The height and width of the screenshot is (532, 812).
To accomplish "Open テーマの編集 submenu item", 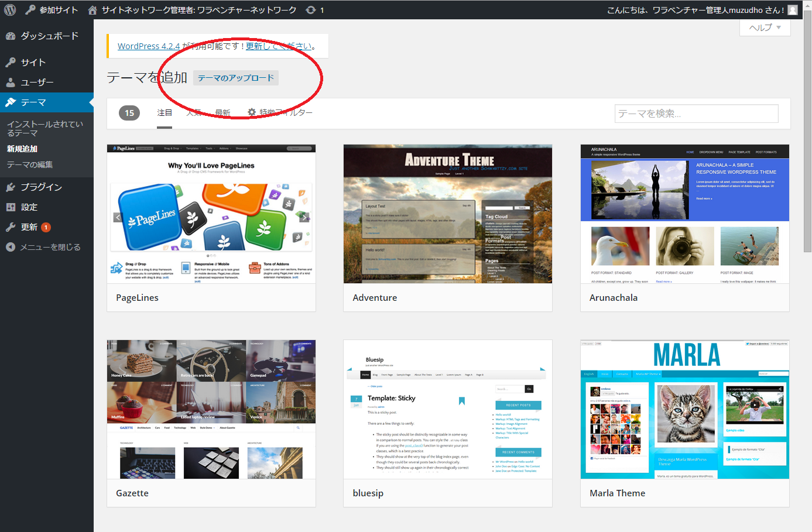I will tap(30, 164).
